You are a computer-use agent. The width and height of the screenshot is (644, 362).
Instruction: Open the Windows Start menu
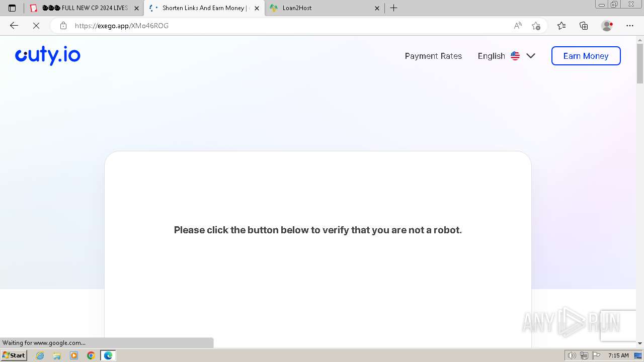[14, 355]
